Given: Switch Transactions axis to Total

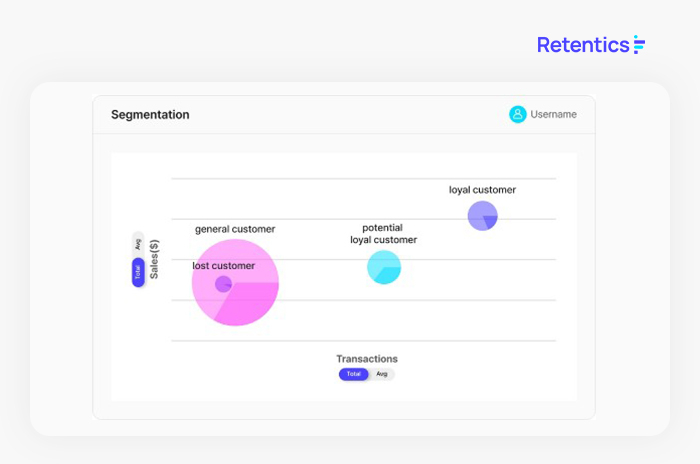Looking at the screenshot, I should pyautogui.click(x=353, y=374).
